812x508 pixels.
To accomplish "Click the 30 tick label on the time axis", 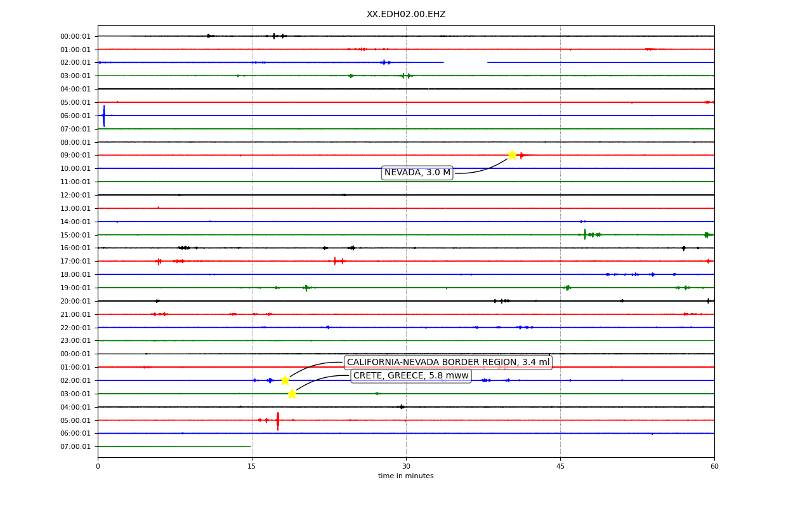I will [x=406, y=467].
